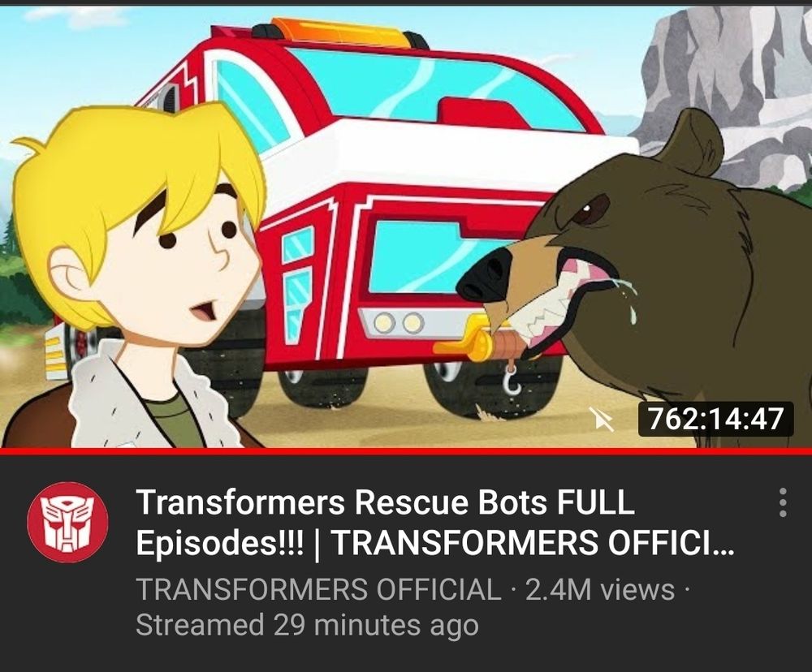
Task: Click the winch hook below the truck bumper
Action: tap(512, 381)
